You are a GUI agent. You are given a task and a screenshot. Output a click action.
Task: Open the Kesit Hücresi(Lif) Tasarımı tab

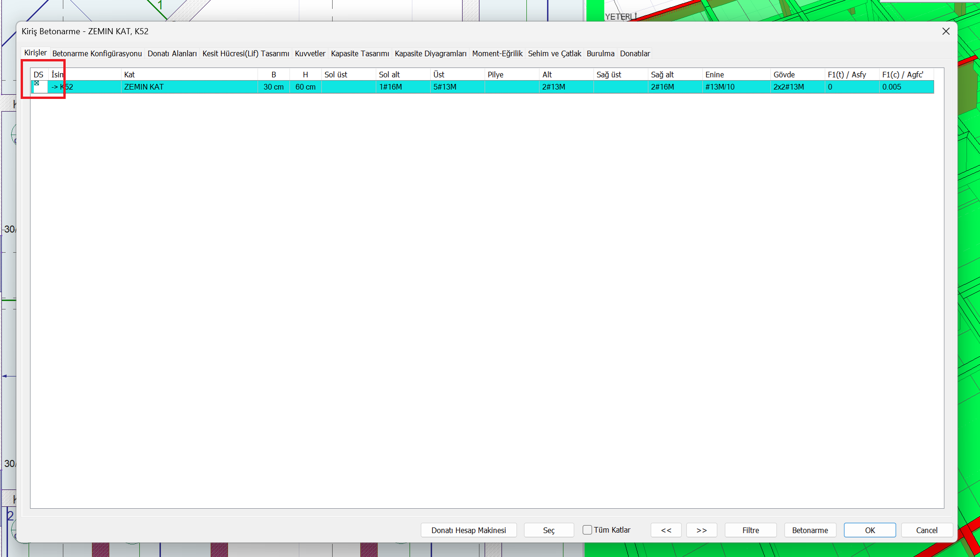(x=246, y=53)
